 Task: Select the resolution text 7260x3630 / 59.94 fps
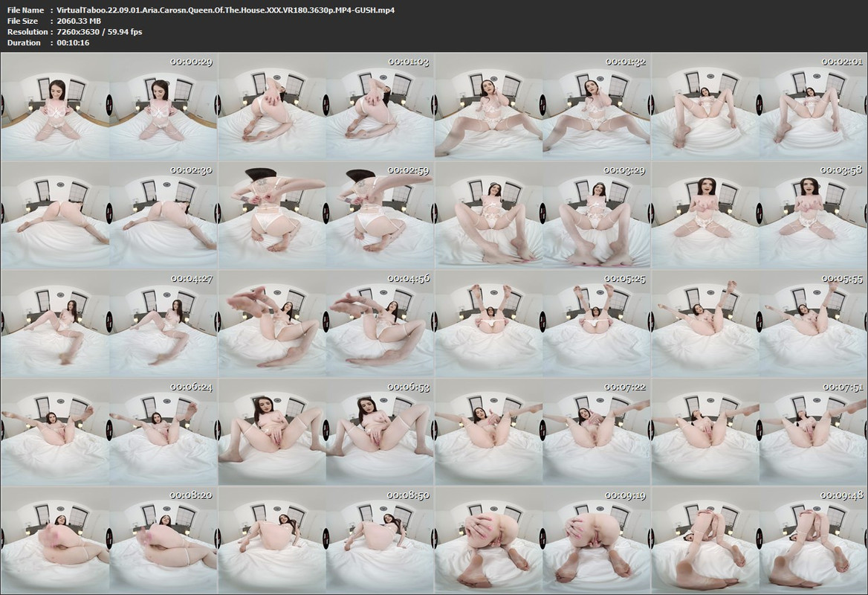[100, 32]
